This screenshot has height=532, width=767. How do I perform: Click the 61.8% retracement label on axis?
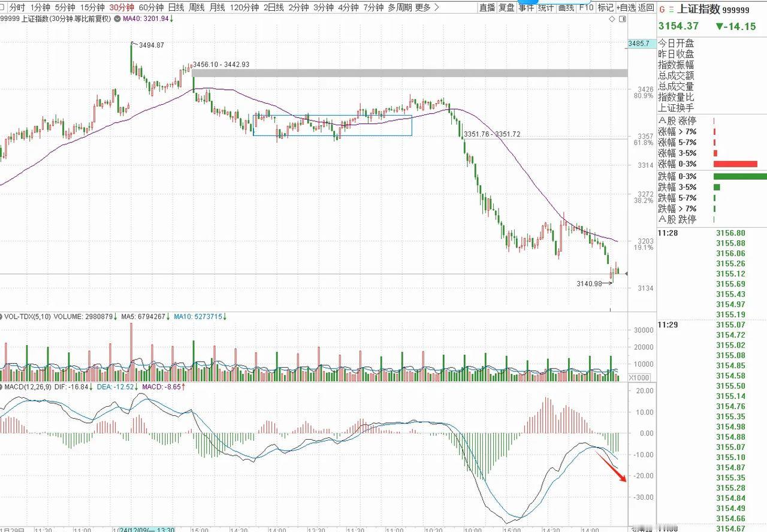coord(644,143)
